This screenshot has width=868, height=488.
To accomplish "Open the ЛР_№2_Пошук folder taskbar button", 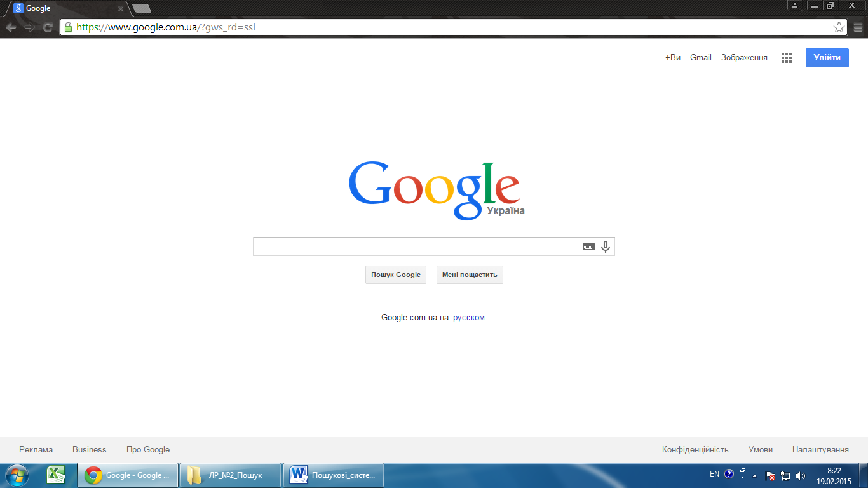I will pos(231,475).
